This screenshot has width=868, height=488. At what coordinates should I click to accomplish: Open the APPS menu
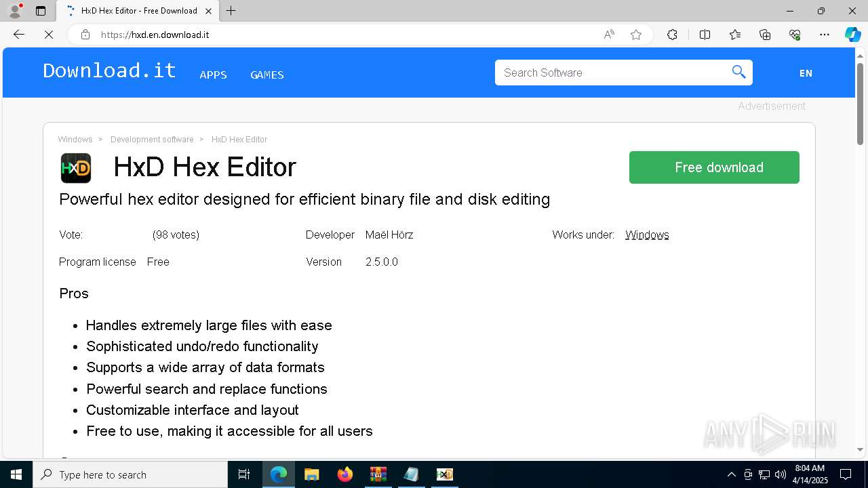[213, 75]
